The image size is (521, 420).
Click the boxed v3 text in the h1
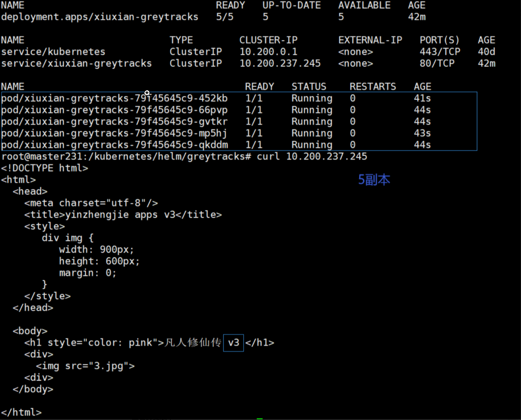tap(234, 343)
